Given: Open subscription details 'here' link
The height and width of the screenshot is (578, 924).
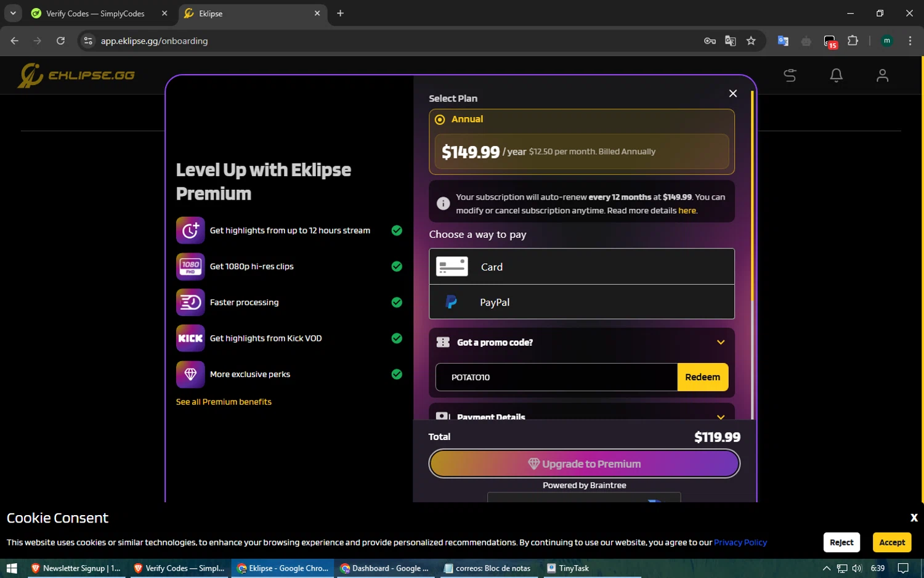Looking at the screenshot, I should click(x=687, y=211).
